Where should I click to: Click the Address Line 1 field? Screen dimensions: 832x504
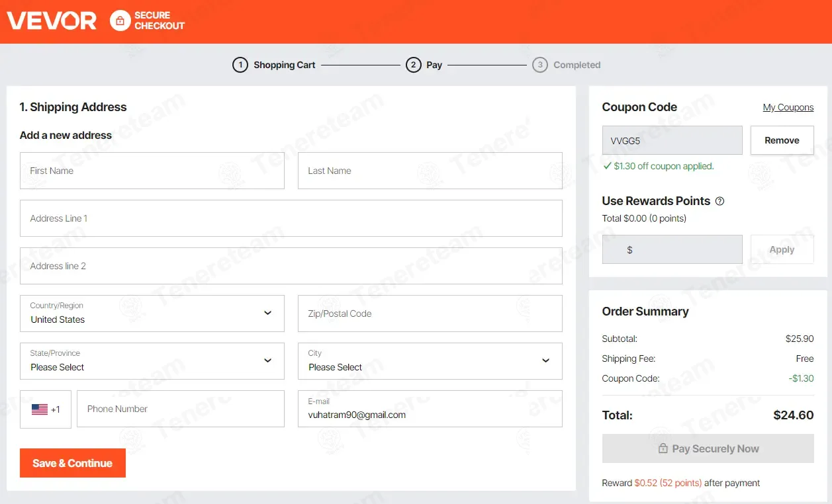coord(291,218)
